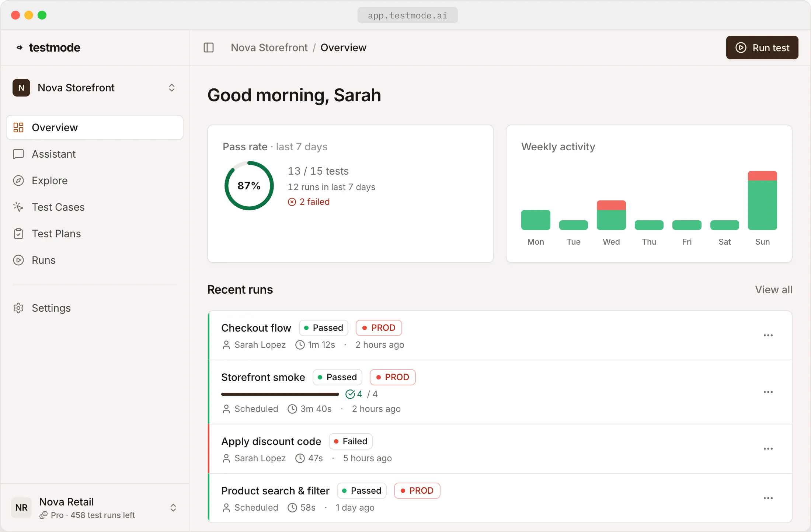Click 'Pro · 458 test runs left'
811x532 pixels.
[93, 515]
